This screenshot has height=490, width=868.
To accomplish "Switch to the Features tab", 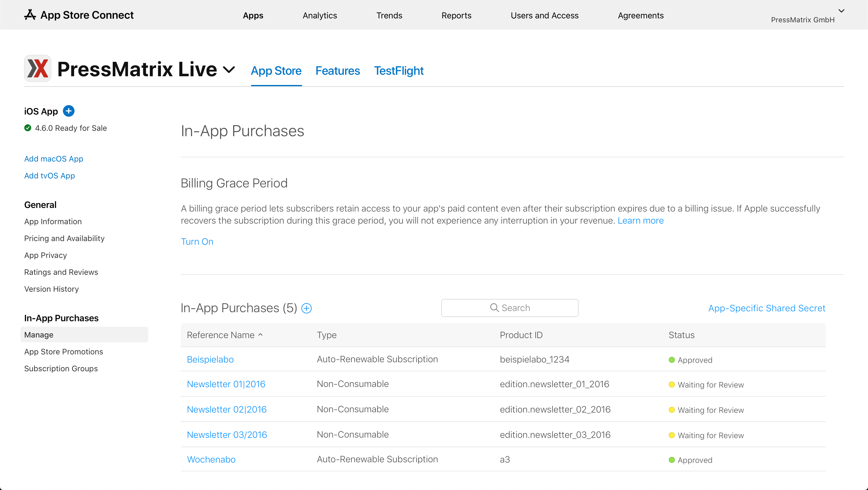I will pos(338,71).
